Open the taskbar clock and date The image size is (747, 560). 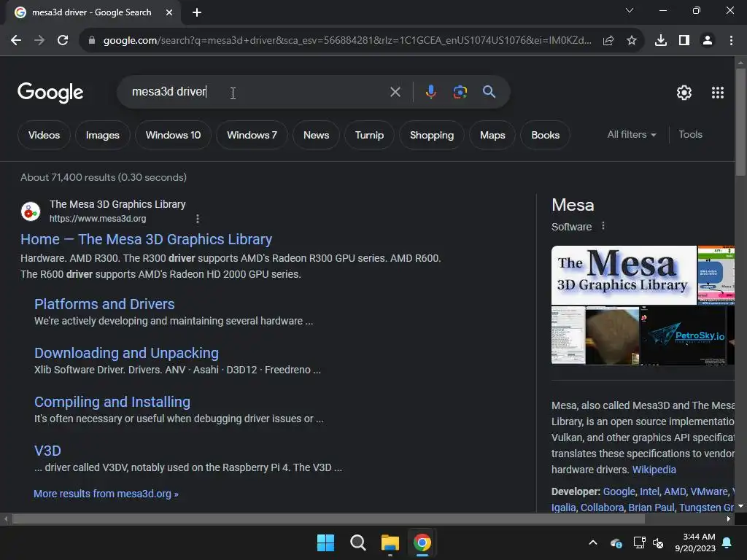(695, 542)
